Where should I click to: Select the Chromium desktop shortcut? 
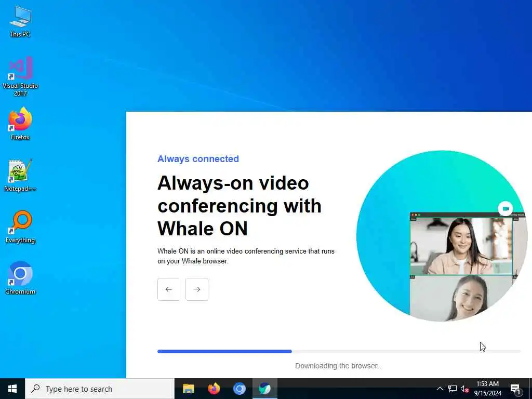pos(20,278)
